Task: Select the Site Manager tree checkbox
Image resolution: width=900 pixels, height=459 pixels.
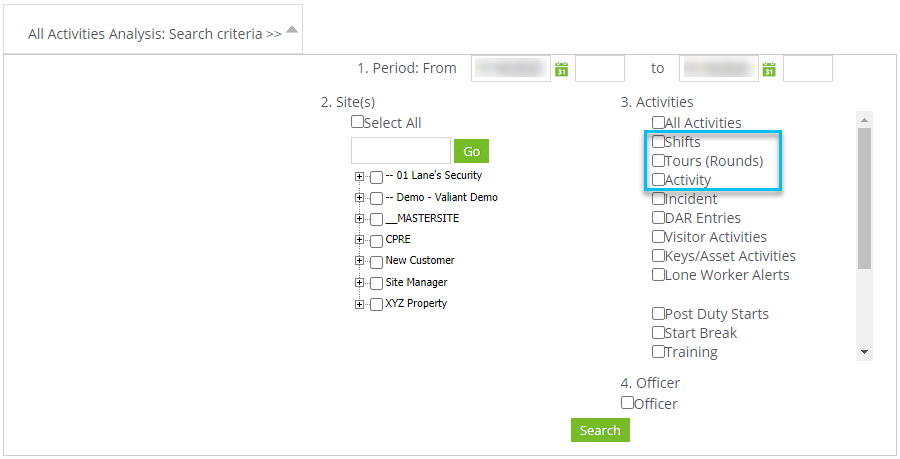Action: [376, 283]
